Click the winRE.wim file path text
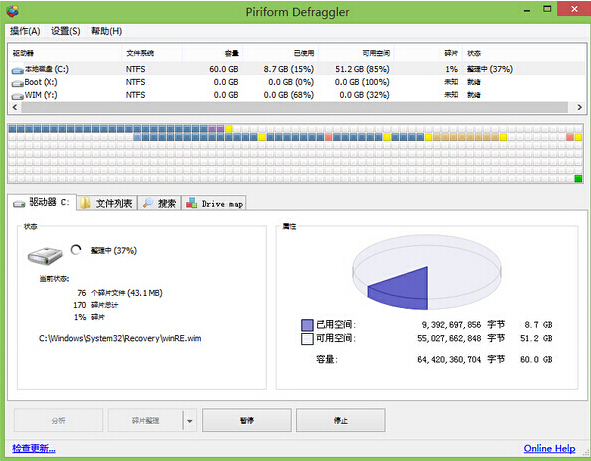Screen dimensions: 591x461 [x=120, y=338]
